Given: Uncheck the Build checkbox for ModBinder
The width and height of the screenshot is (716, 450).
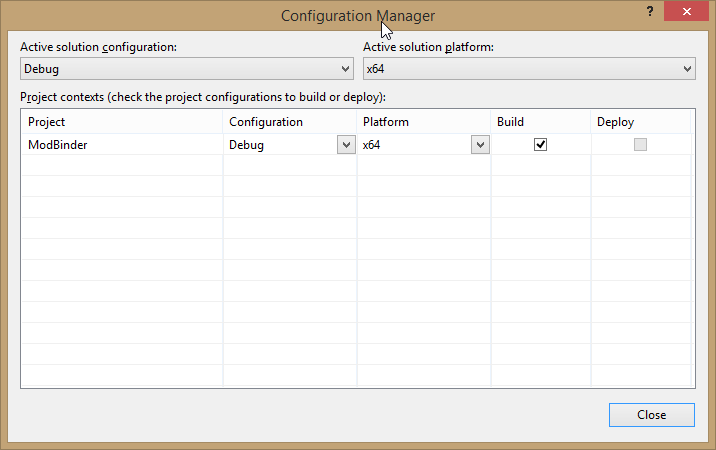Looking at the screenshot, I should (540, 144).
